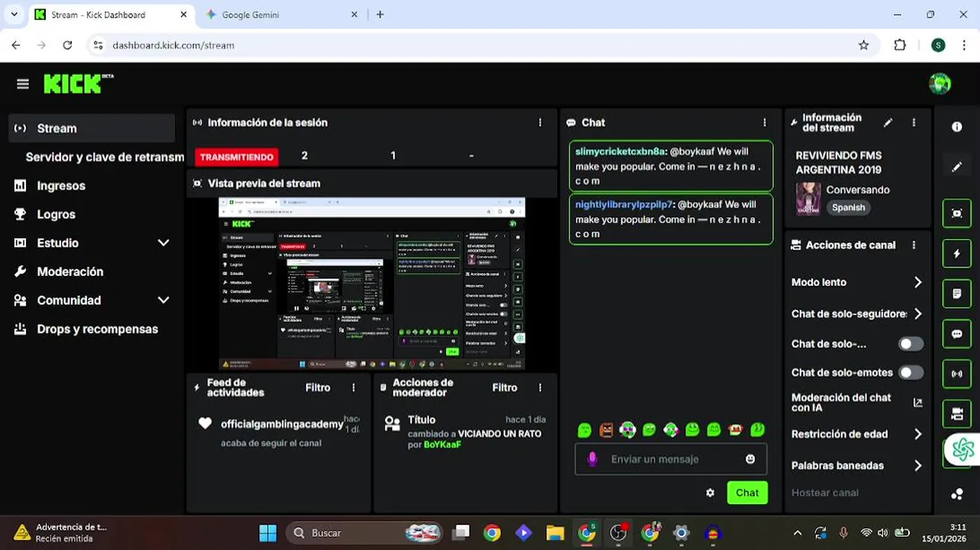Open Información del stream three-dot menu
The image size is (980, 550).
(x=914, y=122)
